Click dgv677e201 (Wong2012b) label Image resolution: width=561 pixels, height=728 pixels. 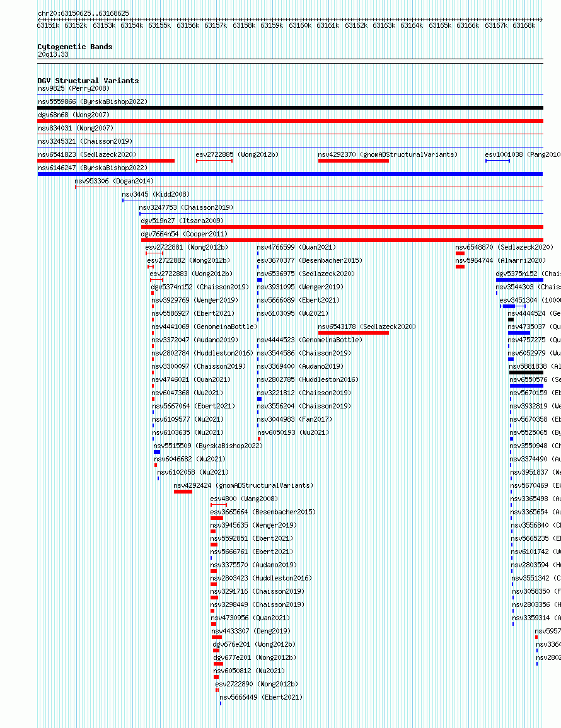tap(255, 657)
